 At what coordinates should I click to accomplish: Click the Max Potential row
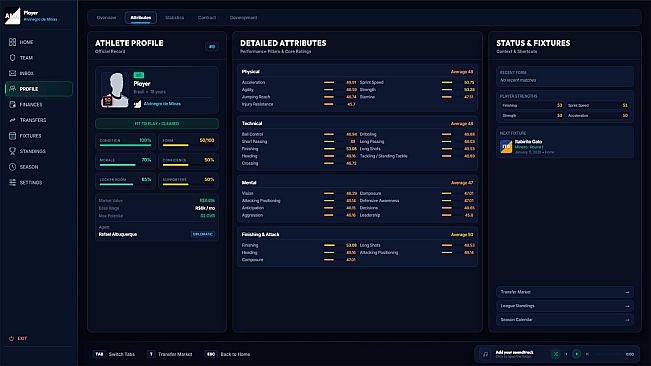[157, 216]
